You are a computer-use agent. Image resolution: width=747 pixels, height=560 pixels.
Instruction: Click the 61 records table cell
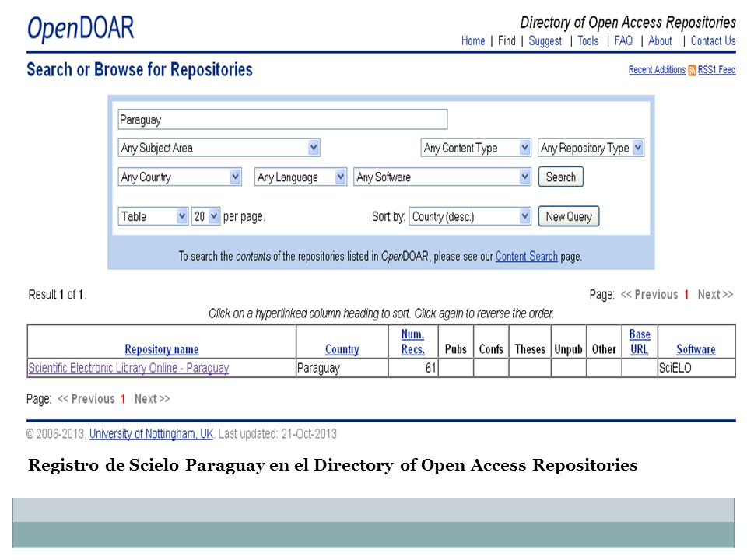(413, 368)
